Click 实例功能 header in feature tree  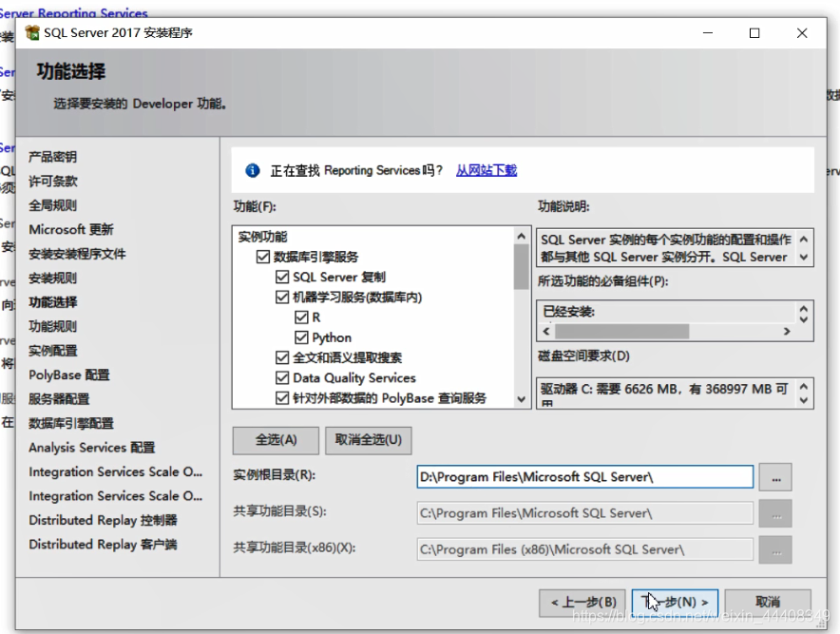(262, 237)
